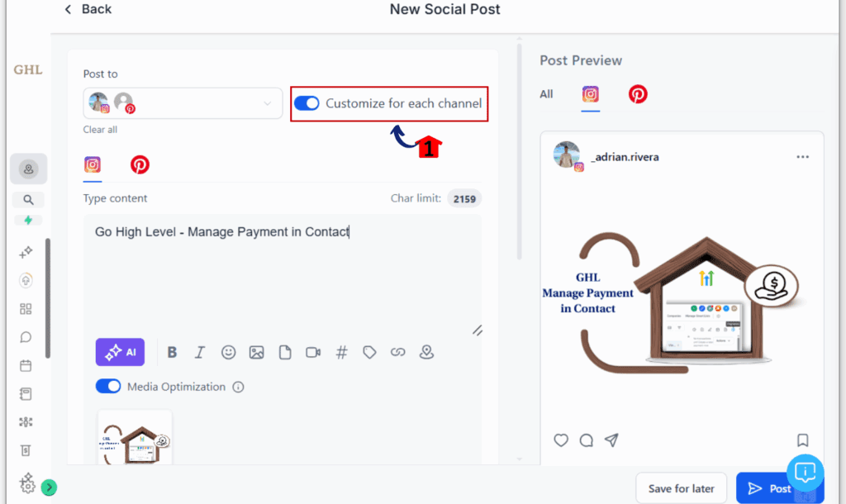
Task: Open the AI content generator button
Action: point(120,352)
